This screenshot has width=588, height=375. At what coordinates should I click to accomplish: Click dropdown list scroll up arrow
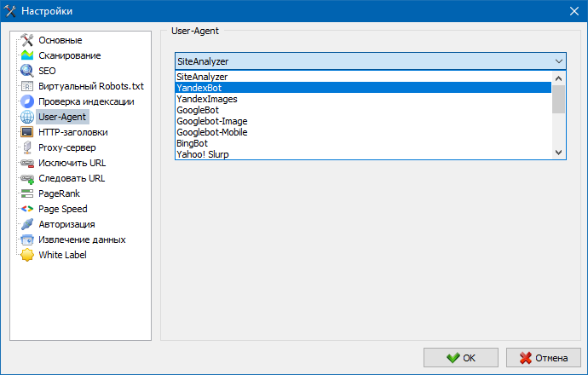[x=558, y=78]
